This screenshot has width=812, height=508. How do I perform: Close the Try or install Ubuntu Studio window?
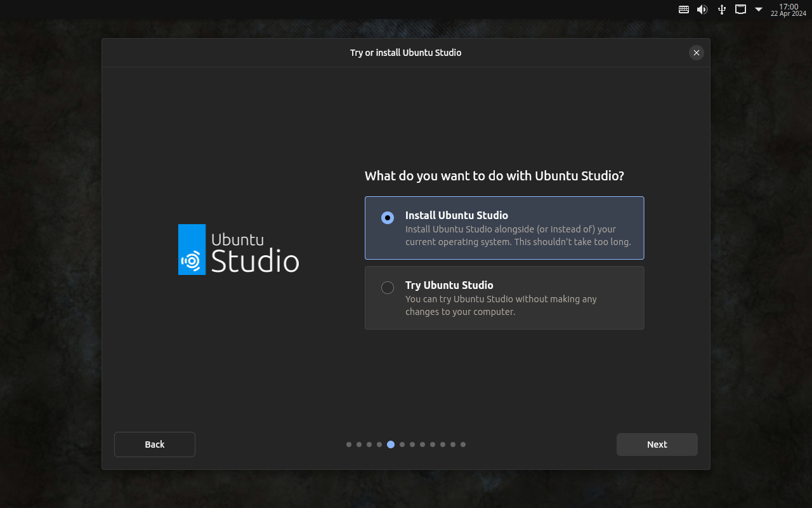tap(697, 53)
